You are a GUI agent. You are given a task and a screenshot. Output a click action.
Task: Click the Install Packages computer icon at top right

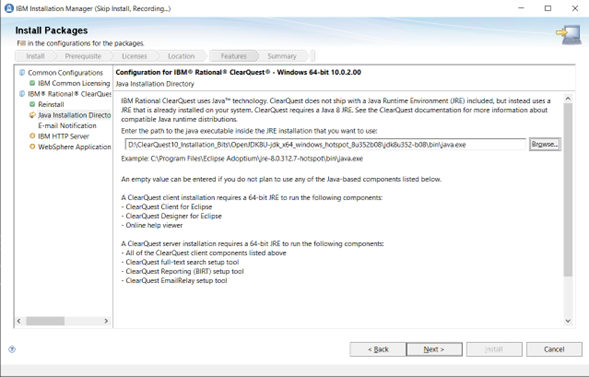click(569, 35)
